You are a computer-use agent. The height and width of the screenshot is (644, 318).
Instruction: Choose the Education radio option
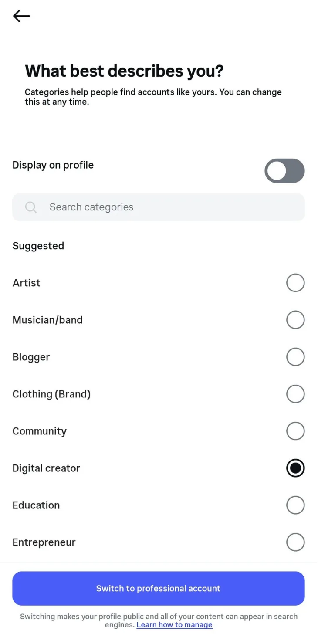(295, 505)
